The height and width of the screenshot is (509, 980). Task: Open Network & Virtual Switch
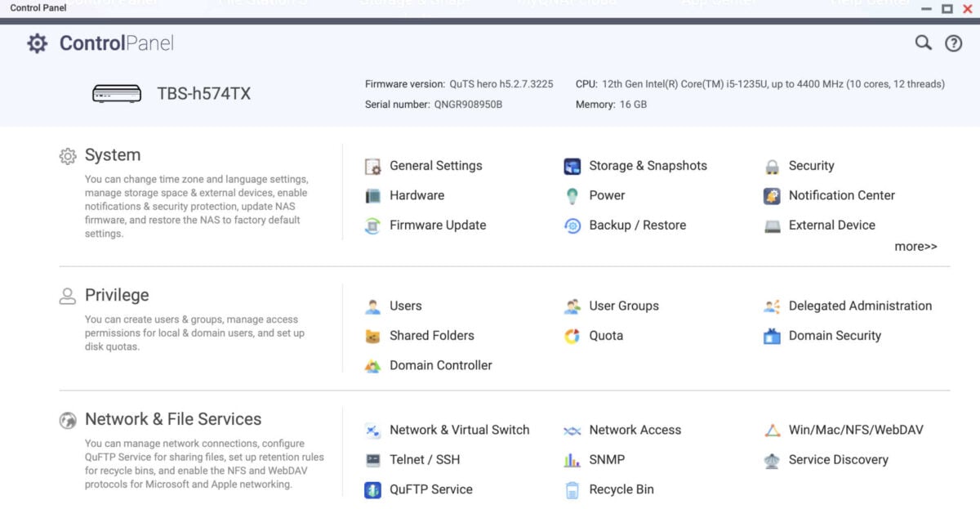460,430
